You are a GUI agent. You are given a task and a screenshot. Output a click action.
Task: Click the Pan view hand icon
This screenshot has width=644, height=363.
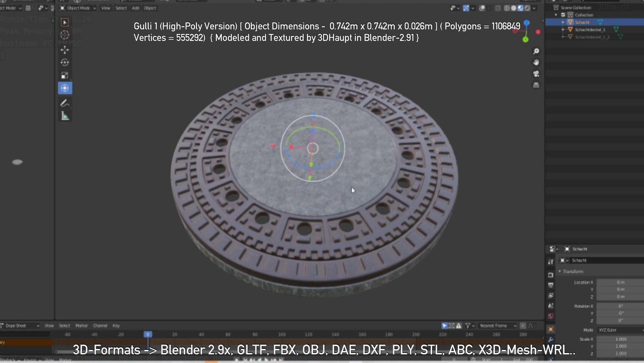coord(536,62)
